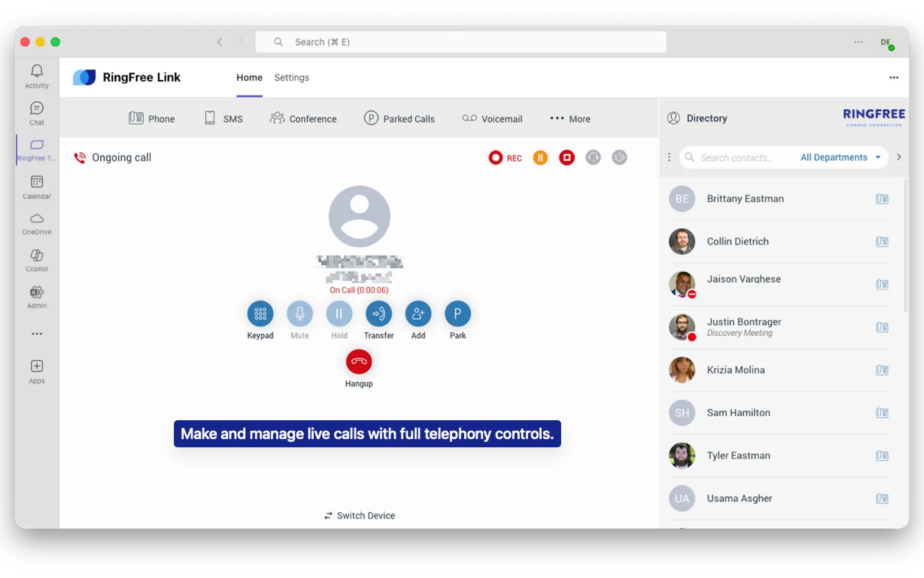Click Sam Hamilton's SH avatar
Image resolution: width=924 pixels, height=578 pixels.
click(x=682, y=413)
